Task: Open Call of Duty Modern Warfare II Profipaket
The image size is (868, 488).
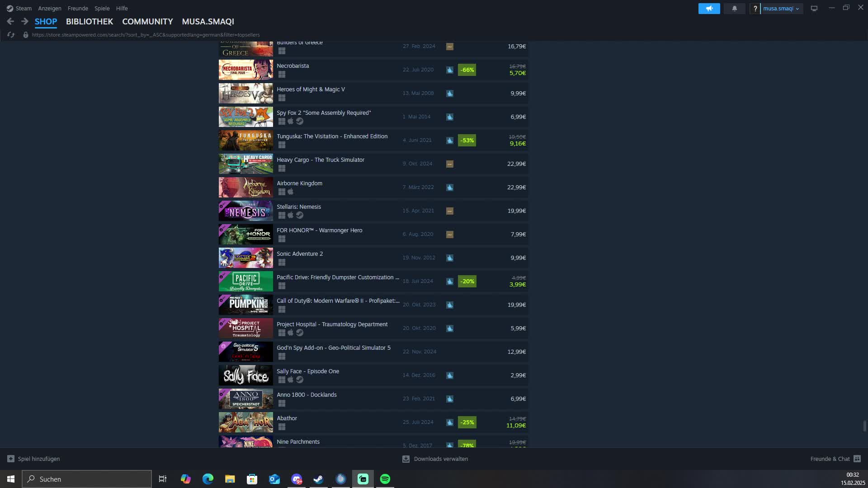Action: click(x=373, y=305)
